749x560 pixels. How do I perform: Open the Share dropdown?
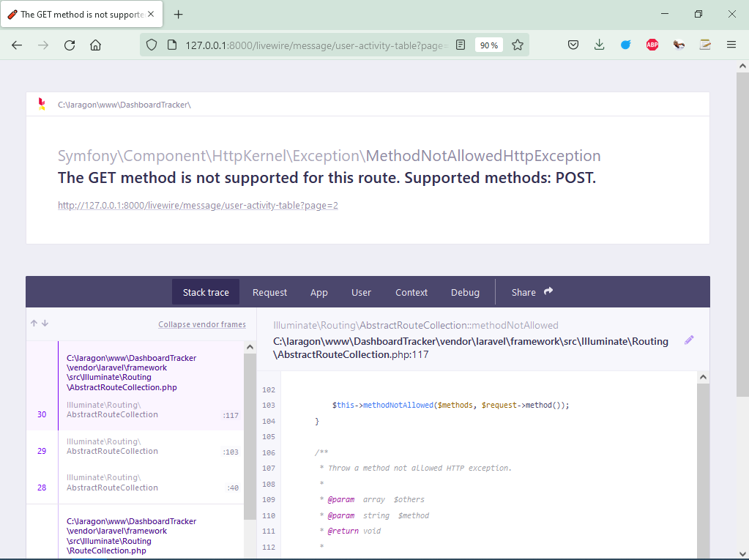pyautogui.click(x=532, y=292)
